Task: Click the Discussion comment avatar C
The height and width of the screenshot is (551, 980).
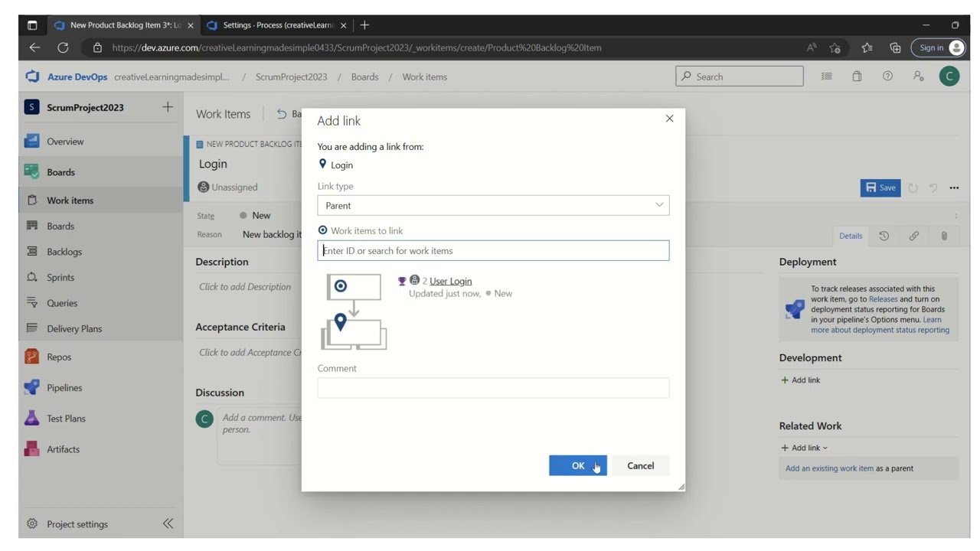Action: pyautogui.click(x=204, y=419)
